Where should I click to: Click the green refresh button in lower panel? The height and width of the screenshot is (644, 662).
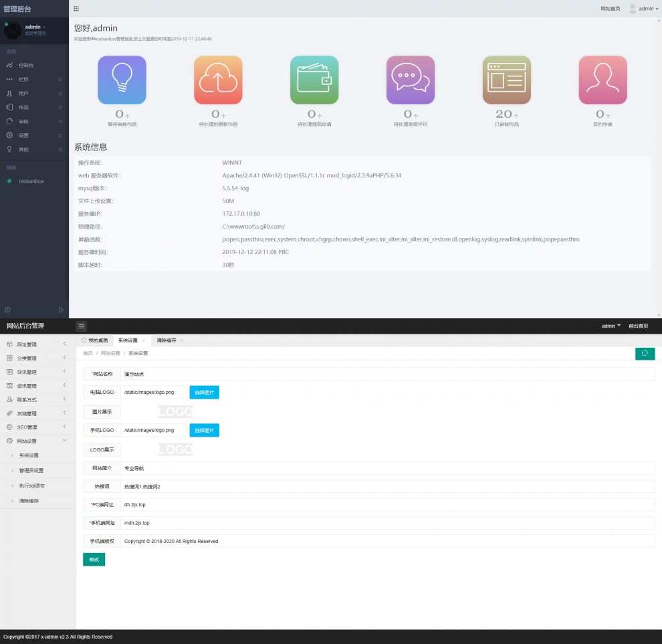click(645, 354)
